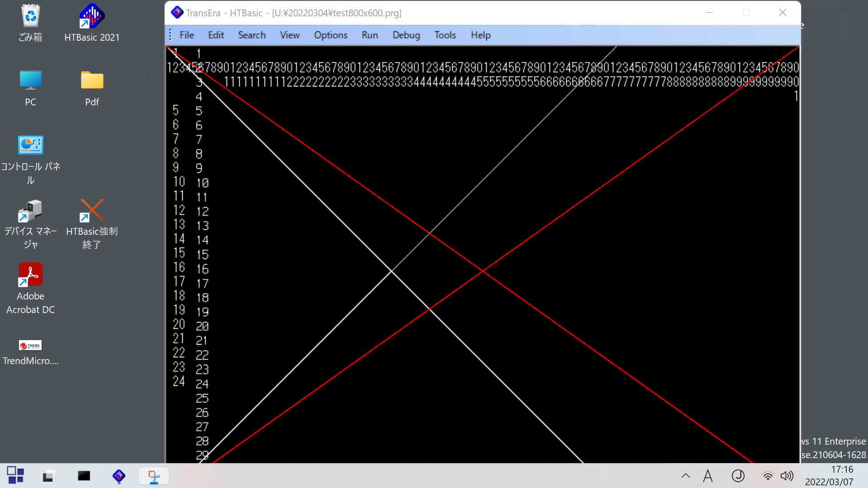Open the View menu
The height and width of the screenshot is (488, 868).
click(289, 35)
